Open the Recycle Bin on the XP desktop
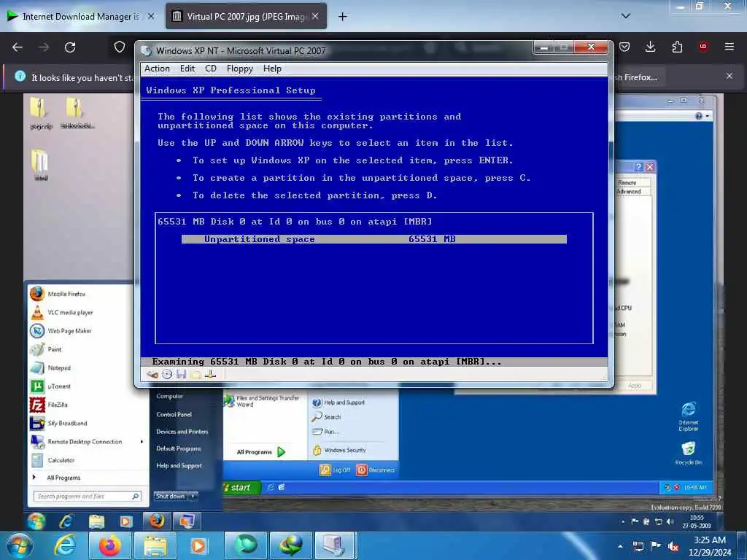 coord(689,453)
